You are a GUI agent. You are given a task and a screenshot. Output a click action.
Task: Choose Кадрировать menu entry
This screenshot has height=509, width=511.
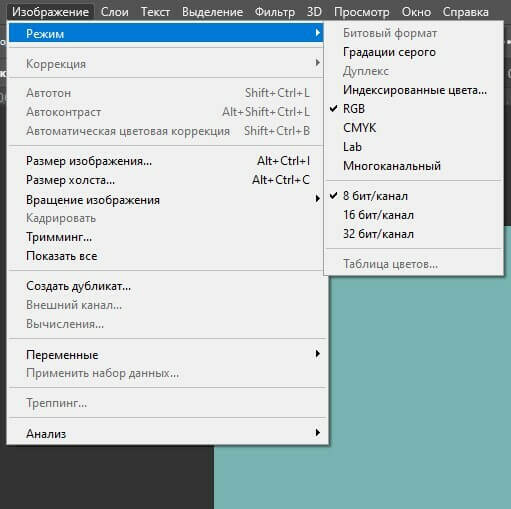(166, 218)
